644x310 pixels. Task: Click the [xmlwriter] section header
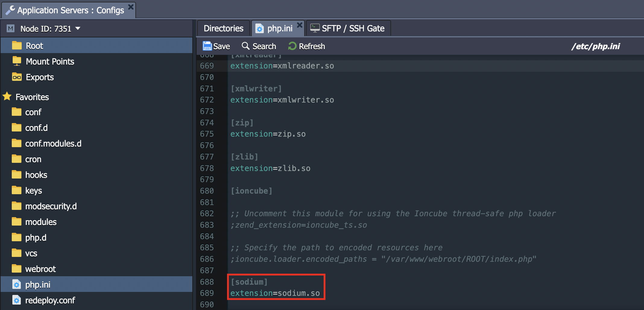pyautogui.click(x=256, y=89)
